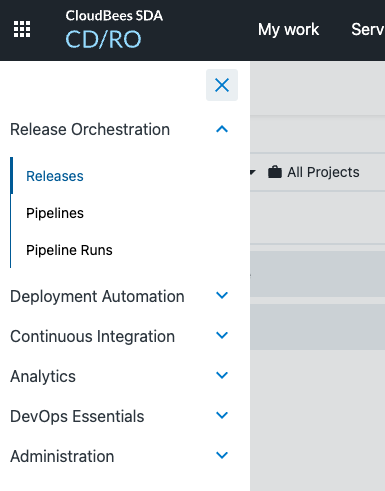Select the Deployment Automation heading
This screenshot has height=491, width=385.
pyautogui.click(x=97, y=296)
